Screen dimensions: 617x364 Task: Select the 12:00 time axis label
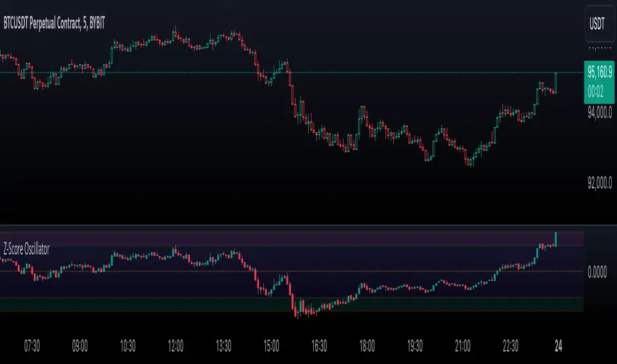(176, 345)
